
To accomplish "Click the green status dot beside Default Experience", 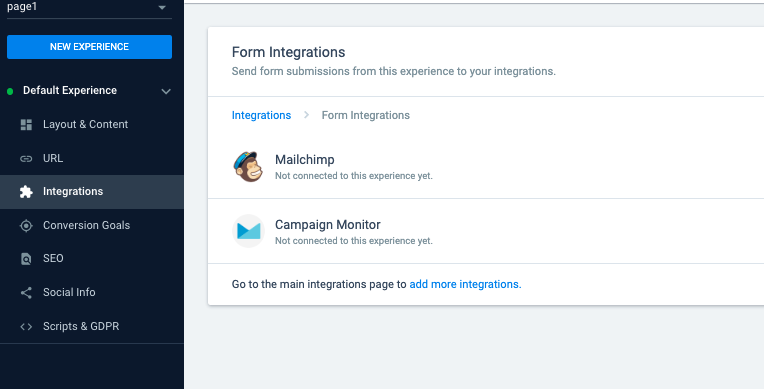I will (10, 91).
